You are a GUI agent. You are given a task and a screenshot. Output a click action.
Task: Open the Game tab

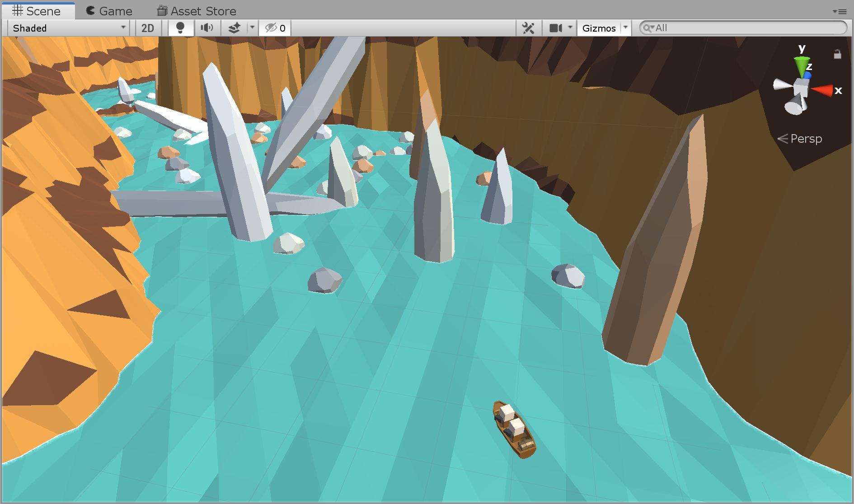point(109,11)
